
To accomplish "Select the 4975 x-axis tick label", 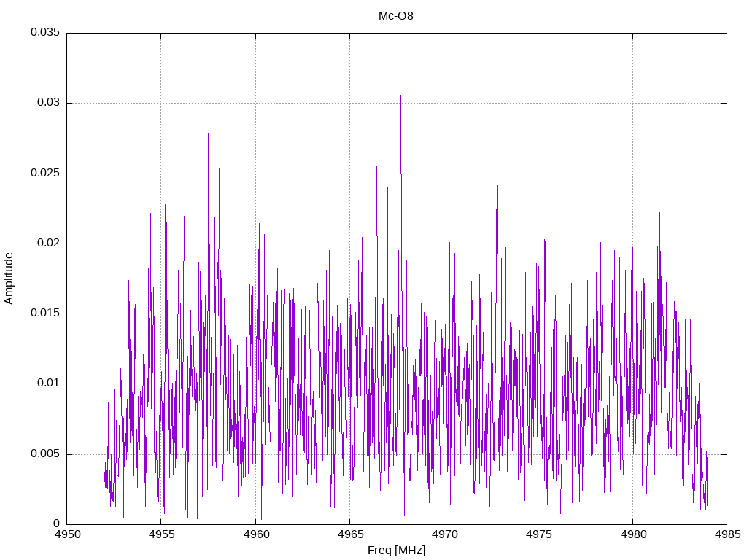I will [538, 536].
